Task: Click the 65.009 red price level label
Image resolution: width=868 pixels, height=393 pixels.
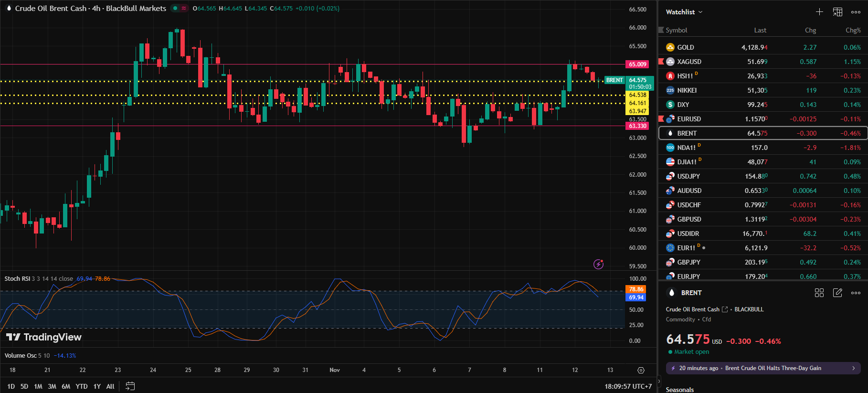Action: pos(637,64)
